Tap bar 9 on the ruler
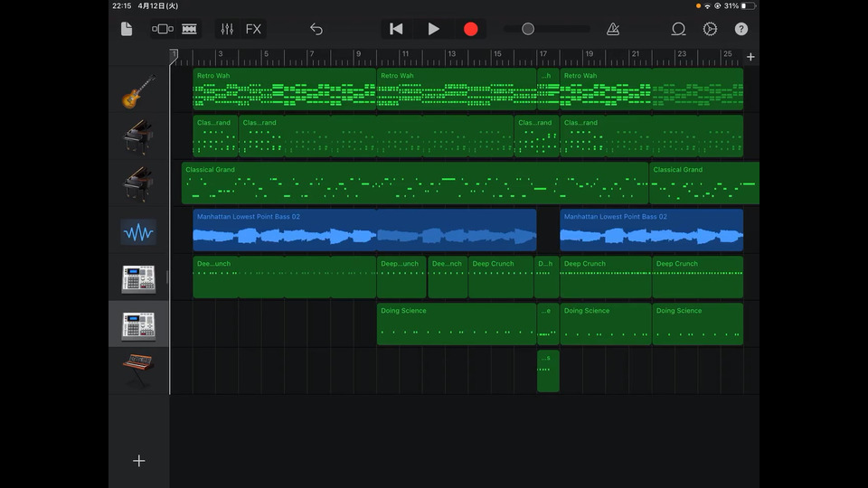Screen dimensions: 868x488 click(x=359, y=54)
